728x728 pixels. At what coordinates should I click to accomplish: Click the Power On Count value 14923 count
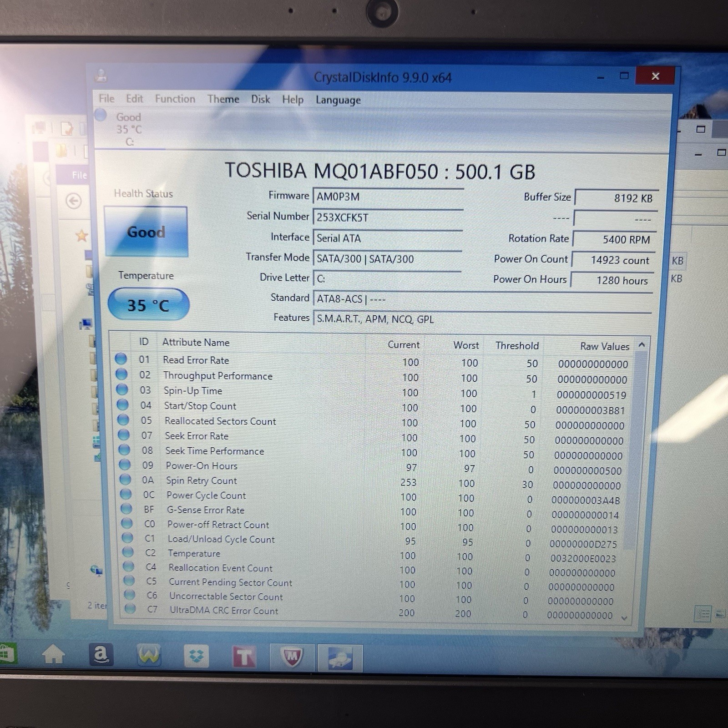click(x=613, y=260)
